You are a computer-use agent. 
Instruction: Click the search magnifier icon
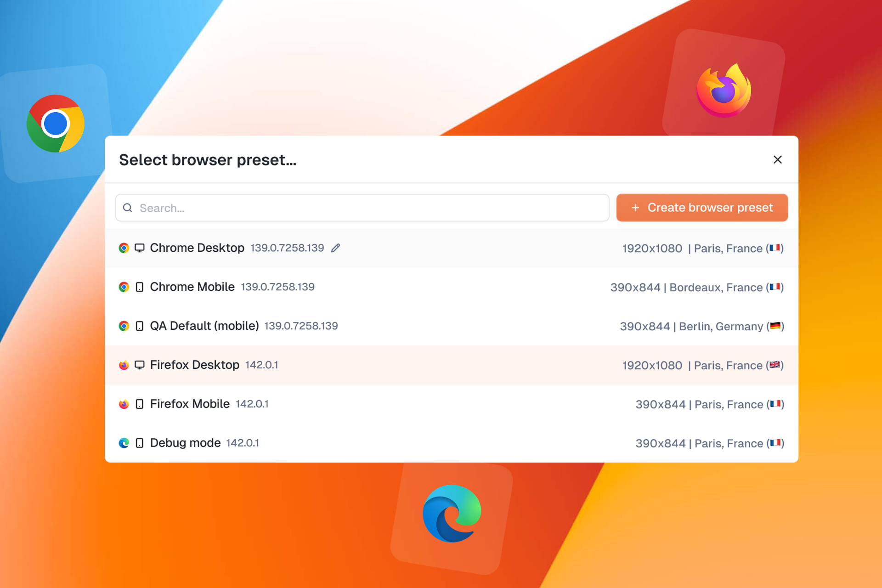click(128, 208)
